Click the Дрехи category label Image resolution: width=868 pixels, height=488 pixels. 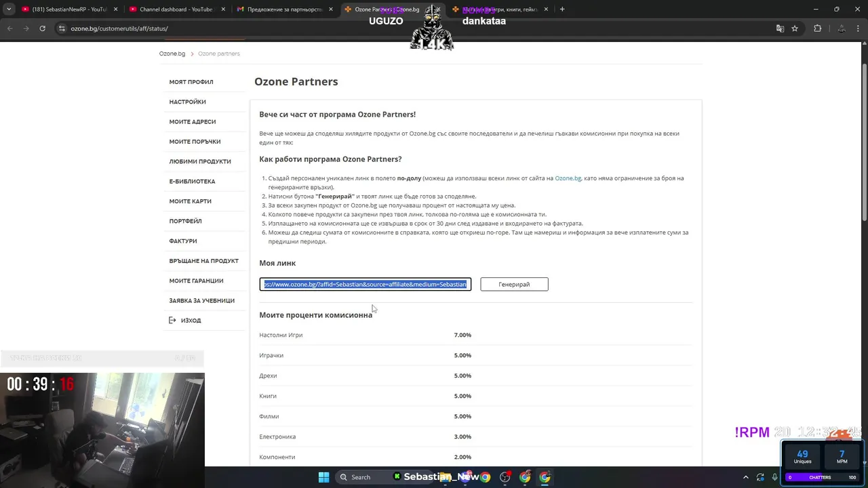pyautogui.click(x=268, y=375)
